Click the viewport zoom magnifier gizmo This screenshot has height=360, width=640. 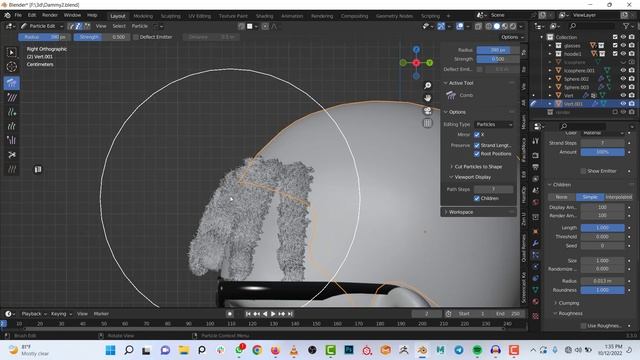click(x=427, y=85)
